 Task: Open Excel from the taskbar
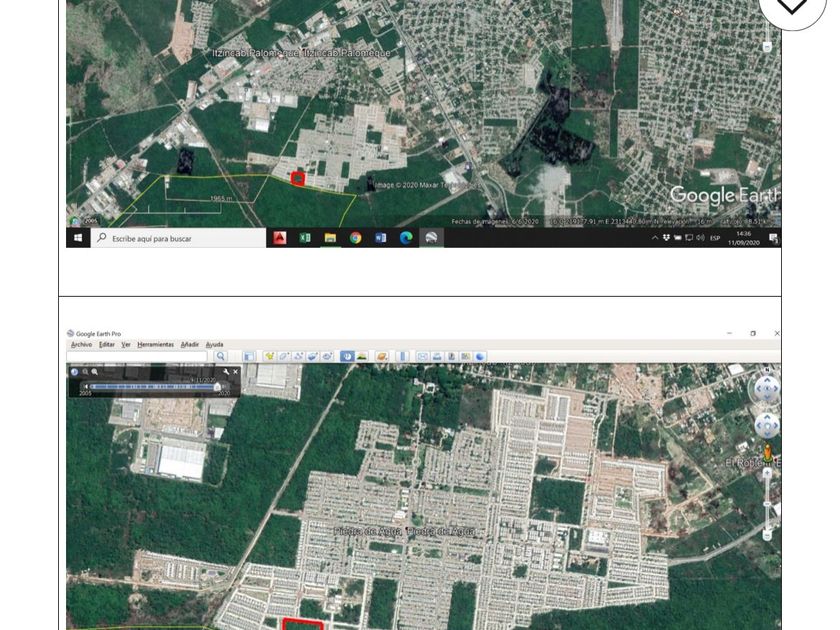pos(305,238)
